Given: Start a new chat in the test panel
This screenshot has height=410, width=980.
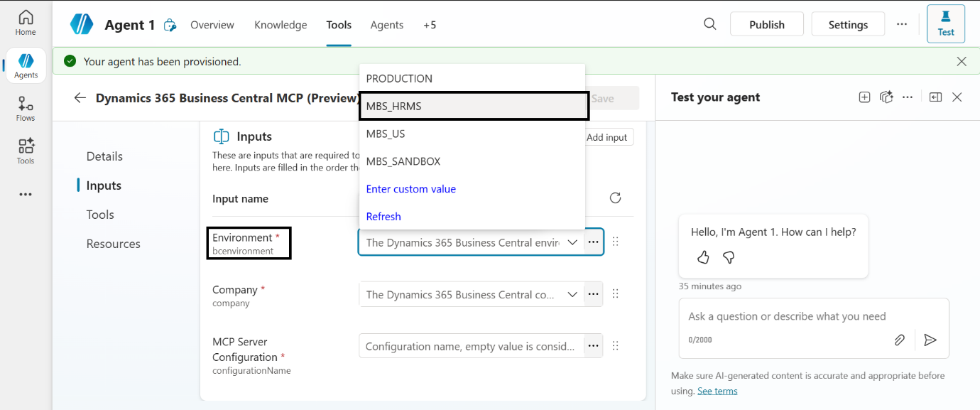Looking at the screenshot, I should [864, 97].
